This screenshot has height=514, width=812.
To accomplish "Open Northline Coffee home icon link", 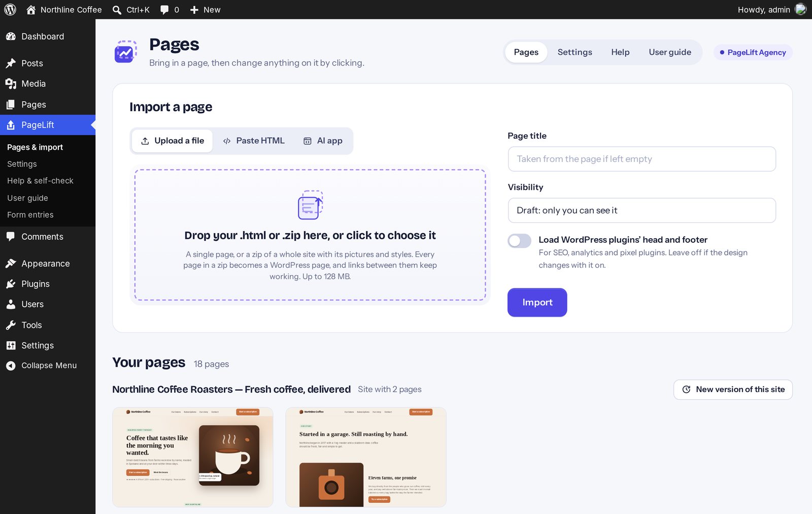I will (x=31, y=10).
